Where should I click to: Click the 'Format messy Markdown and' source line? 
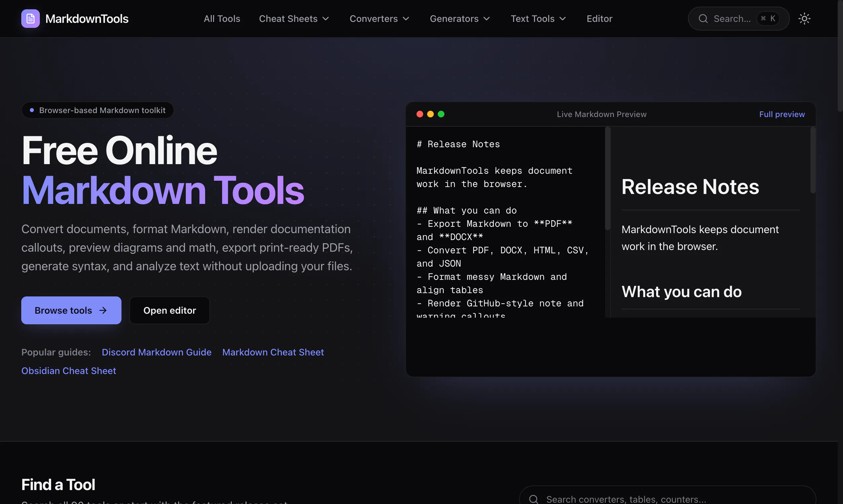492,277
